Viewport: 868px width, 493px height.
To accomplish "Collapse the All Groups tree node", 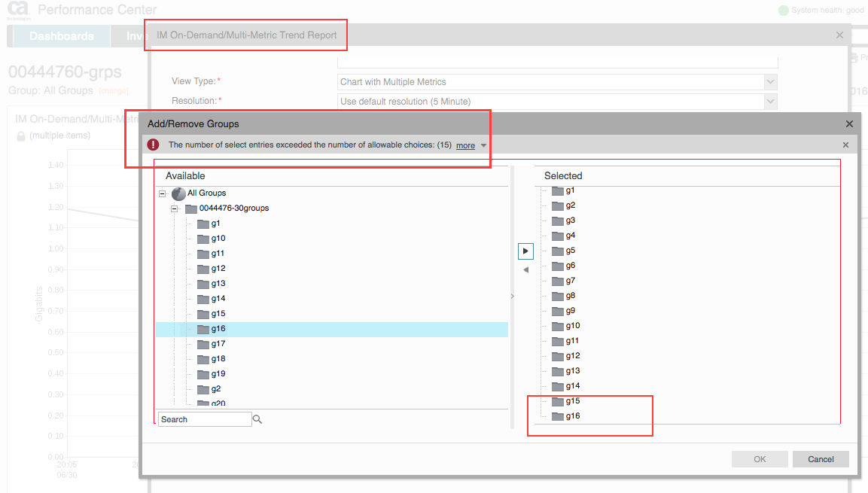I will (162, 193).
